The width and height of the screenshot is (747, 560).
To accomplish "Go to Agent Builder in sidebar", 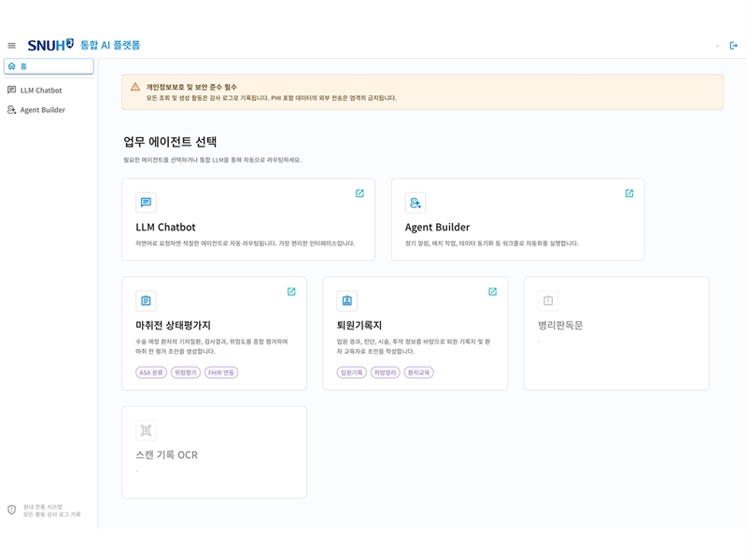I will click(x=42, y=110).
